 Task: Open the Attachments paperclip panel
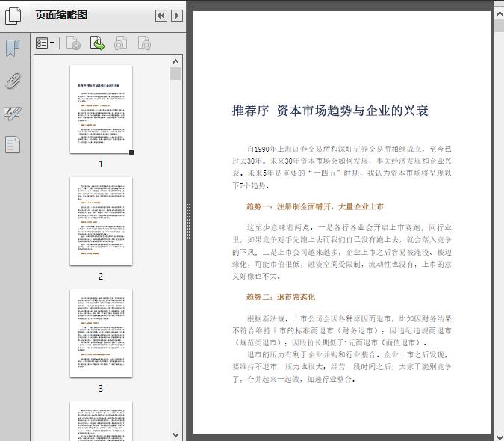click(x=13, y=81)
